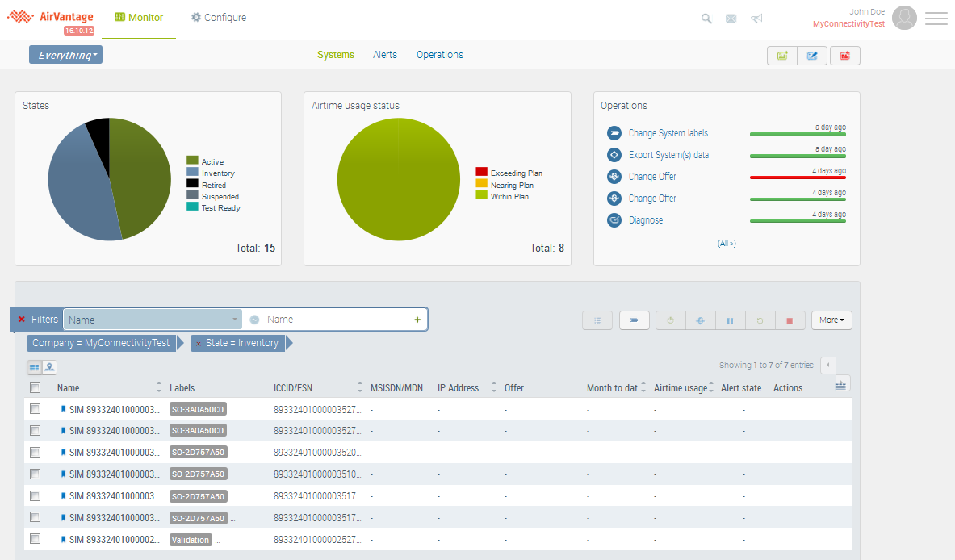Open the Configure menu
The width and height of the screenshot is (955, 560).
pyautogui.click(x=219, y=18)
